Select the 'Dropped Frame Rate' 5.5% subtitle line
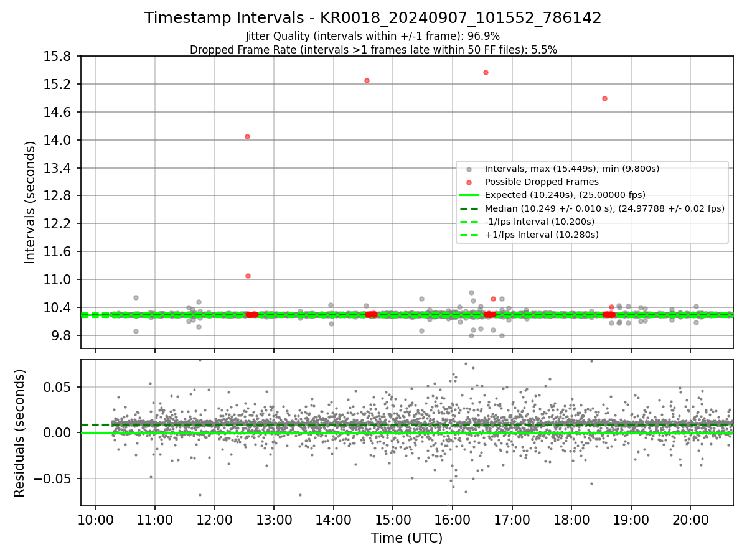747x560 pixels. click(x=373, y=50)
